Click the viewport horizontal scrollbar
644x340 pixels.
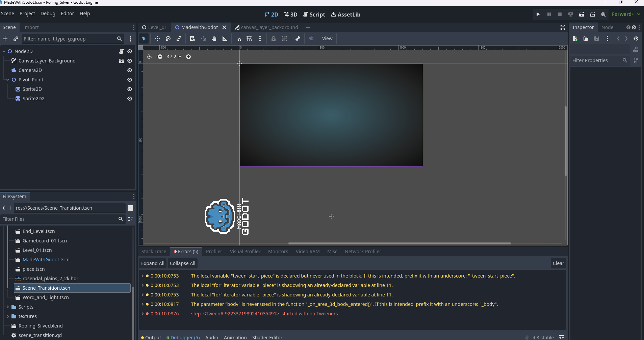click(399, 243)
